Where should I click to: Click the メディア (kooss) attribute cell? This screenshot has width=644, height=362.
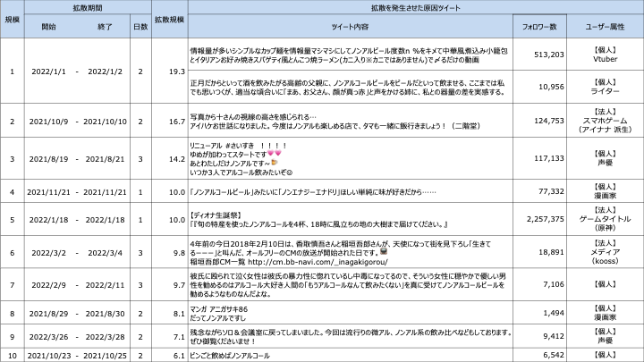pos(605,252)
